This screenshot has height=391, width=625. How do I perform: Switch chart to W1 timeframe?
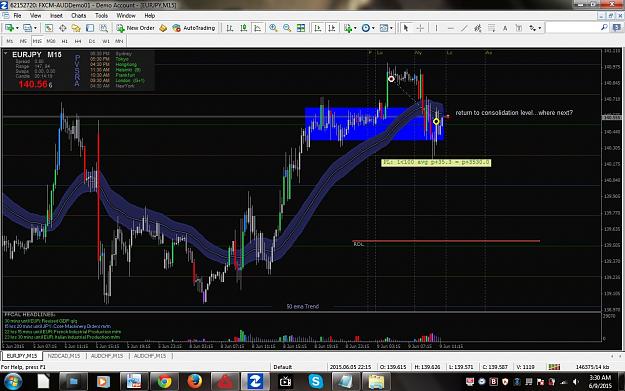pyautogui.click(x=106, y=41)
